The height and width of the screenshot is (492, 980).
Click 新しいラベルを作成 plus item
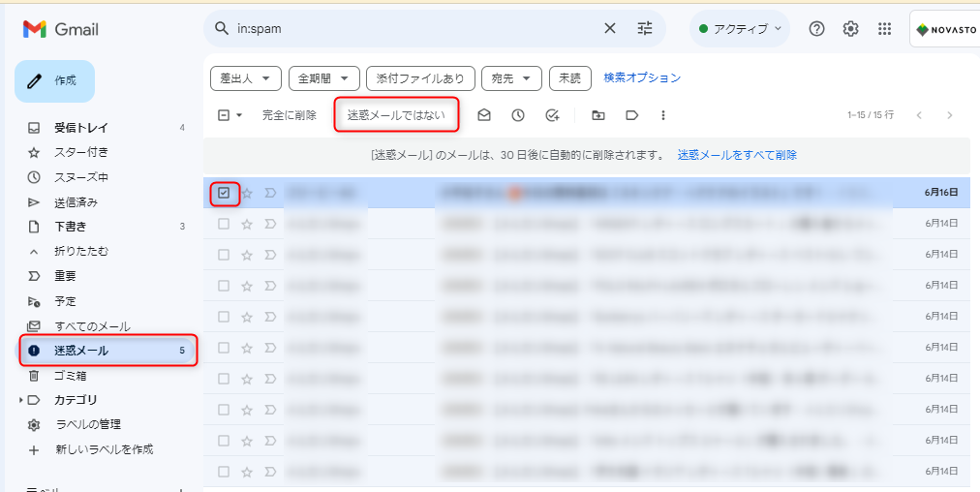click(106, 449)
